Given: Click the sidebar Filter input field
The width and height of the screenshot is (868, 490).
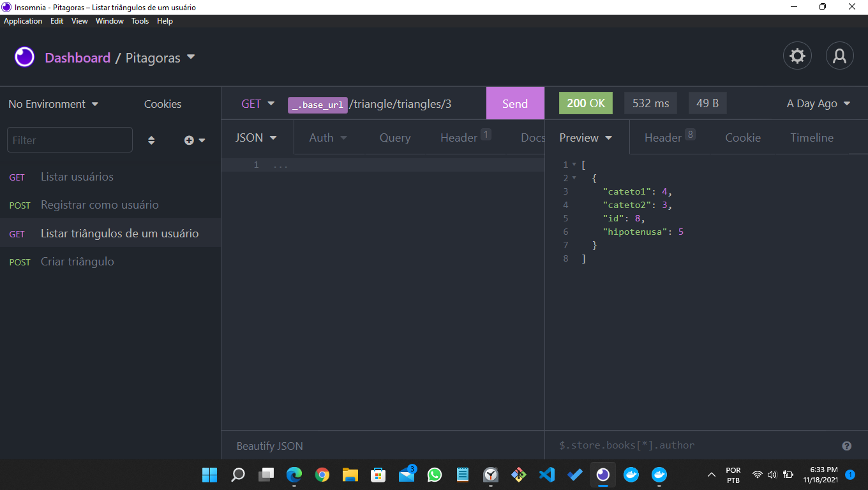Looking at the screenshot, I should (x=70, y=139).
